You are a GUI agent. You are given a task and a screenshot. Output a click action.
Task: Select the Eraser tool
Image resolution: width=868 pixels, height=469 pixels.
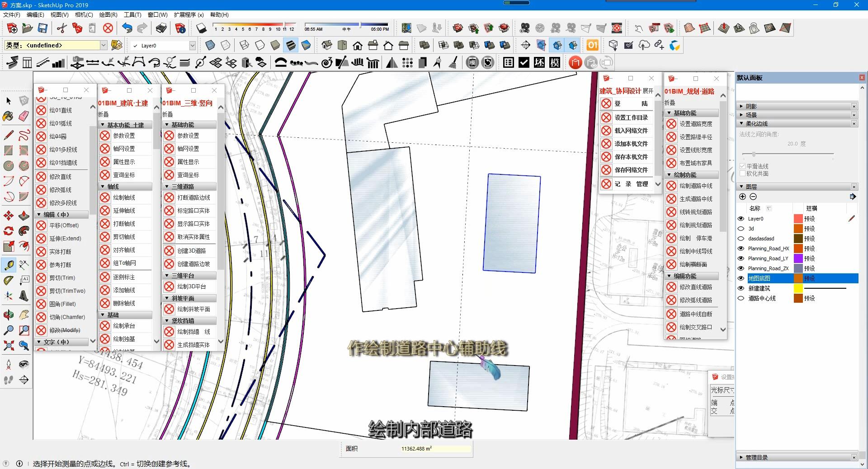(24, 116)
